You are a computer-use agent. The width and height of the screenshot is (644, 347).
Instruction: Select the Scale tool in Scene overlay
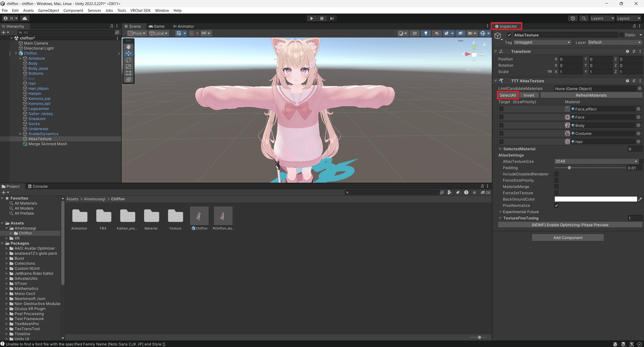click(128, 66)
